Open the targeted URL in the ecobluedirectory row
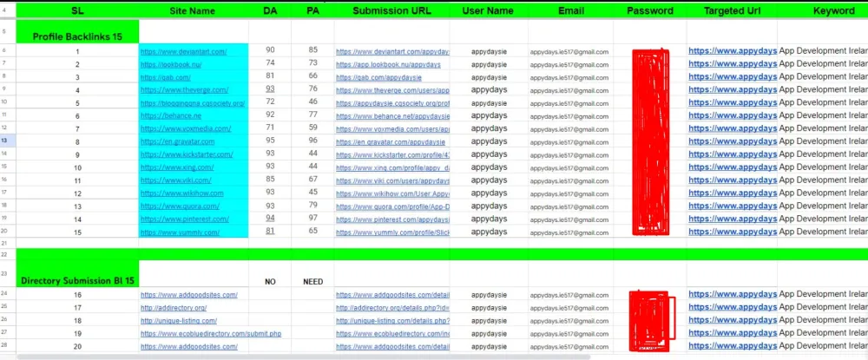Viewport: 868px width, 360px height. point(732,333)
